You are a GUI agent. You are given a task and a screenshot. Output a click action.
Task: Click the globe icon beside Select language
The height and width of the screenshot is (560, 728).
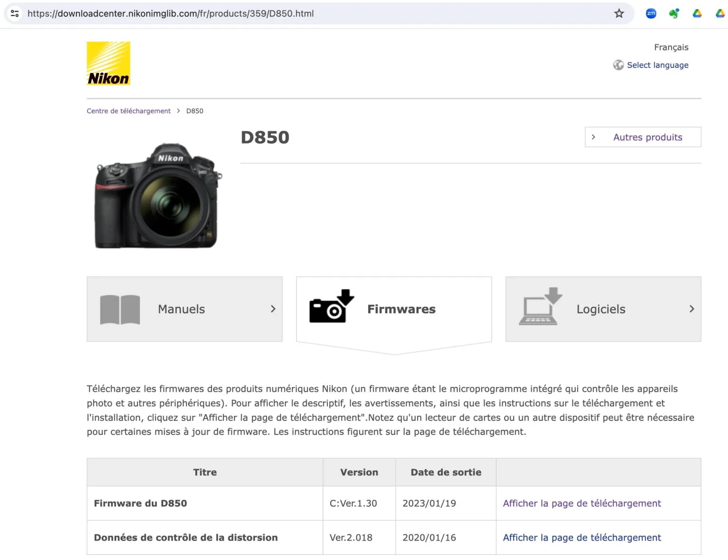point(618,65)
